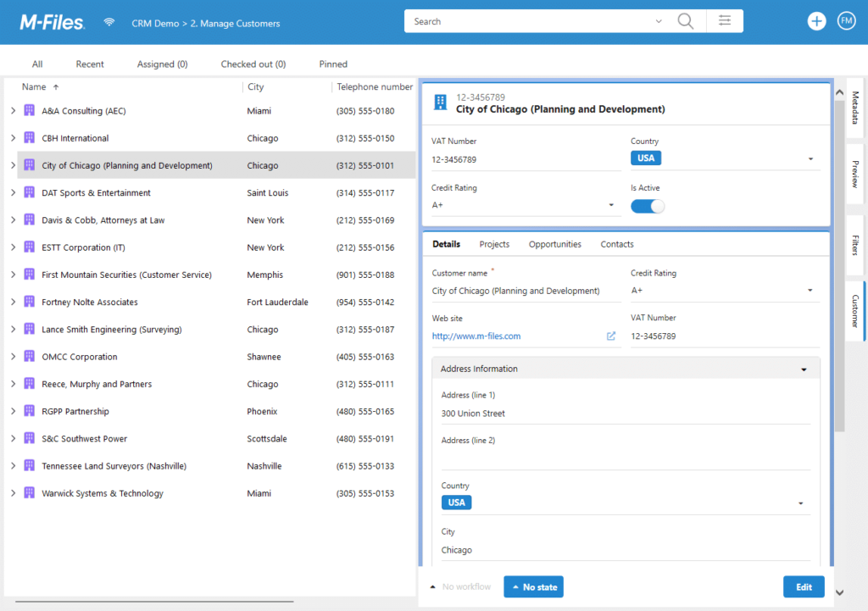Collapse the Address Information section
Viewport: 868px width, 611px height.
804,369
